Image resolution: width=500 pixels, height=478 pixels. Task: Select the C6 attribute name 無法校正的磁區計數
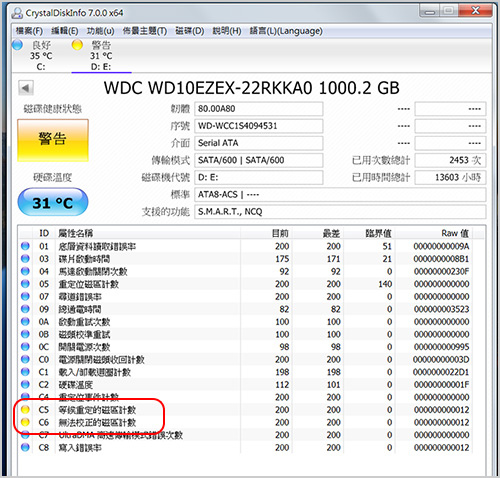click(x=97, y=423)
